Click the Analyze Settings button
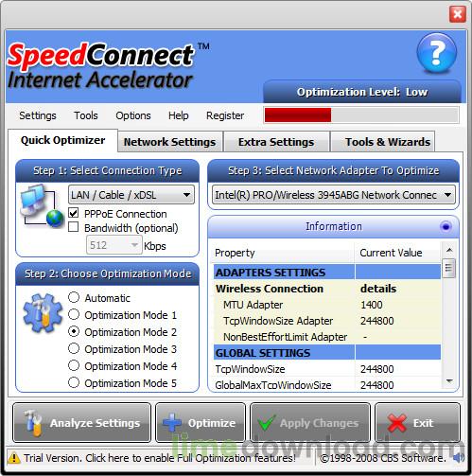 [x=81, y=423]
